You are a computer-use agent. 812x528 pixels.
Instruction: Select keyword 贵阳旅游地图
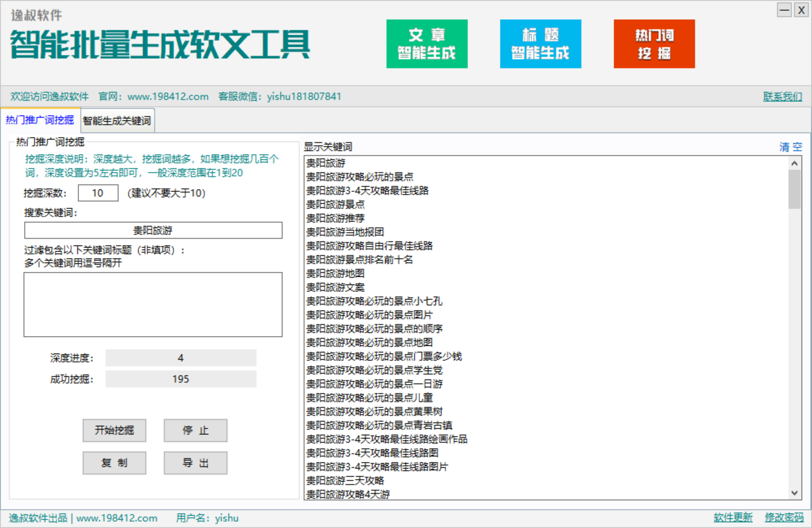pos(336,273)
